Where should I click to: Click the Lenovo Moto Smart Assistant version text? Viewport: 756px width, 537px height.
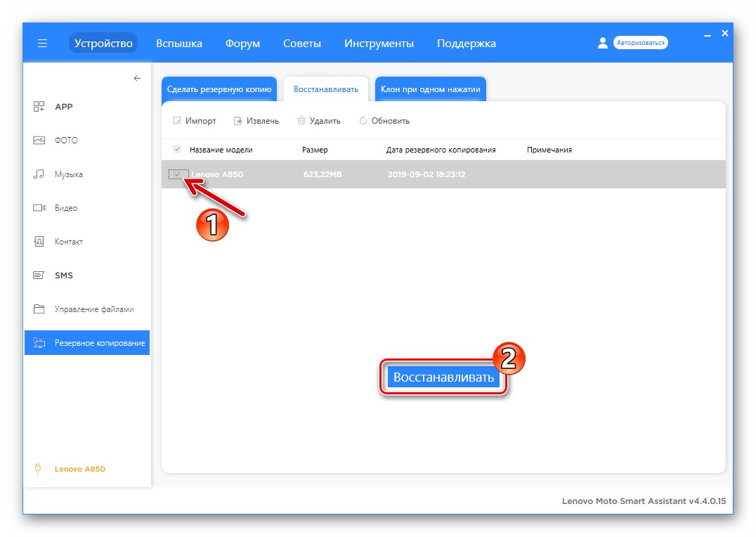[x=644, y=501]
